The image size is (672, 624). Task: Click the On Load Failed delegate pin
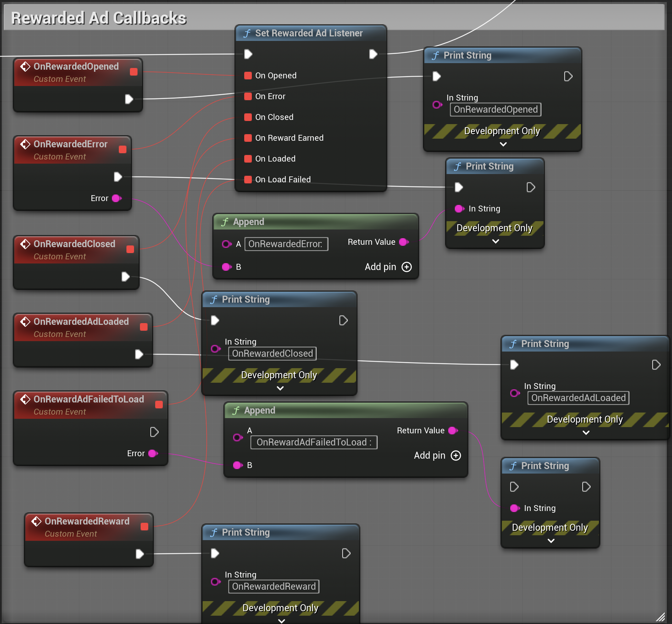(248, 180)
